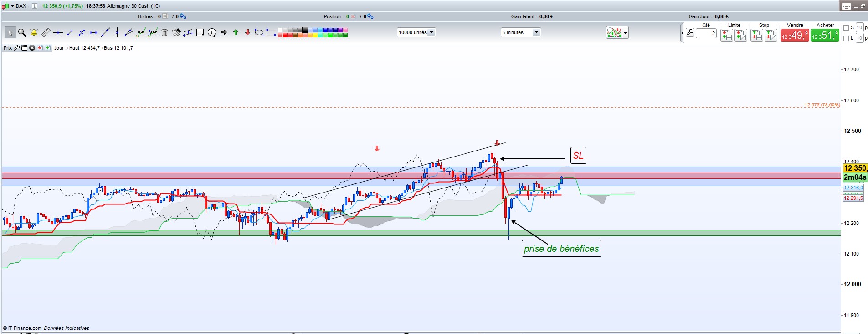
Task: Click the first Limite order button
Action: 726,35
